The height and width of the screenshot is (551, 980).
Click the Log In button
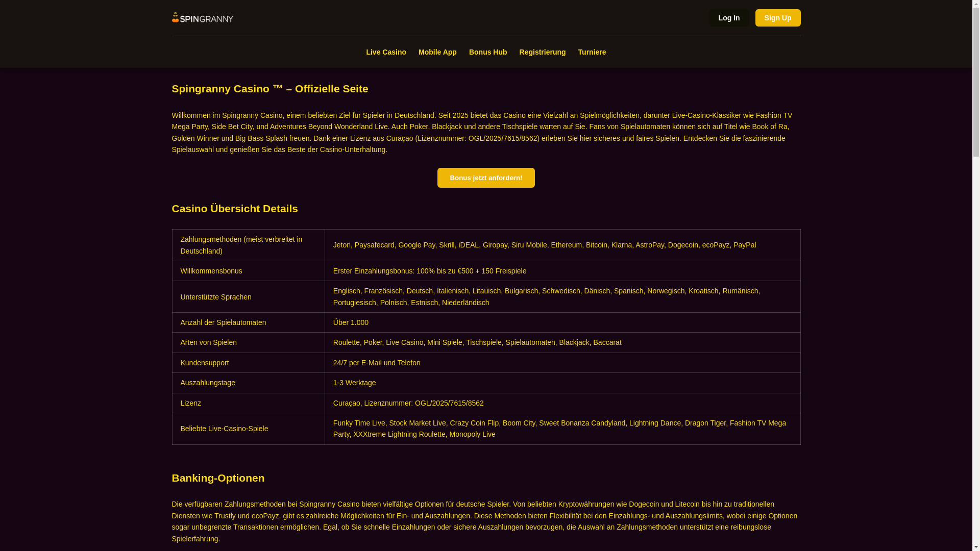tap(729, 18)
